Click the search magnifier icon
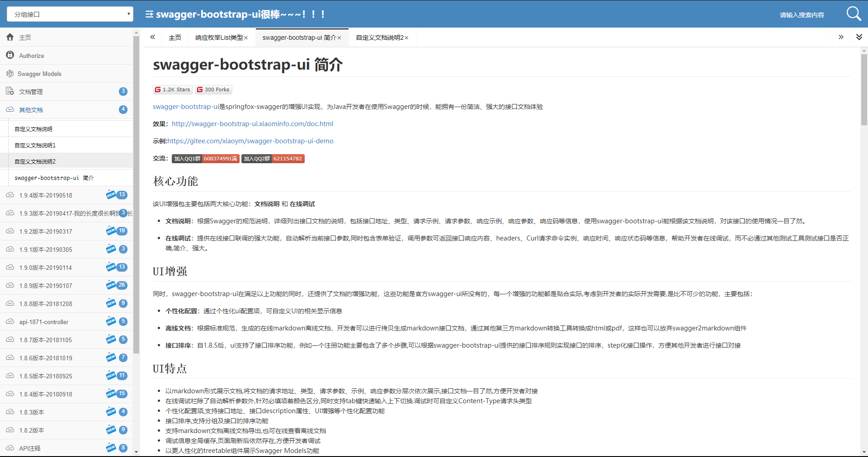The image size is (868, 457). [854, 14]
